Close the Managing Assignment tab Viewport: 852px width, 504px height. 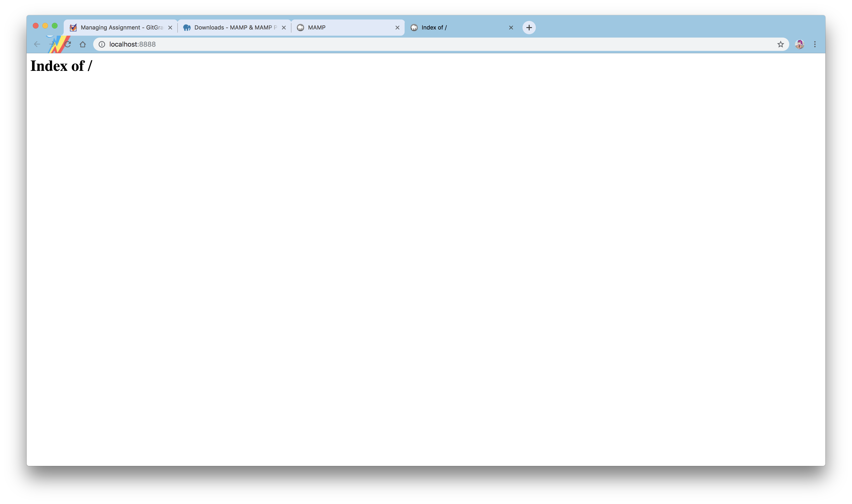click(170, 28)
